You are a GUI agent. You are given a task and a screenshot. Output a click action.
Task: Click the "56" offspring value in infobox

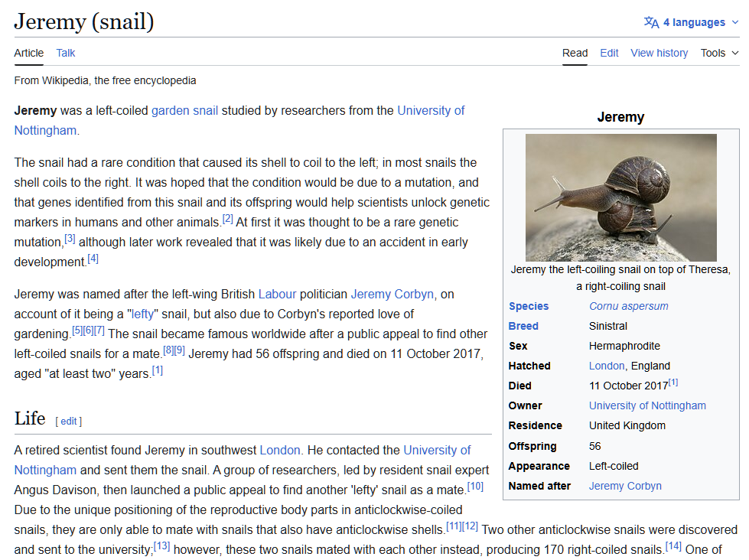594,446
